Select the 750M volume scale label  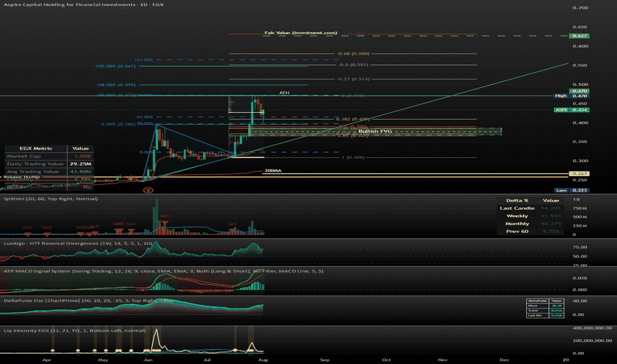pyautogui.click(x=580, y=208)
